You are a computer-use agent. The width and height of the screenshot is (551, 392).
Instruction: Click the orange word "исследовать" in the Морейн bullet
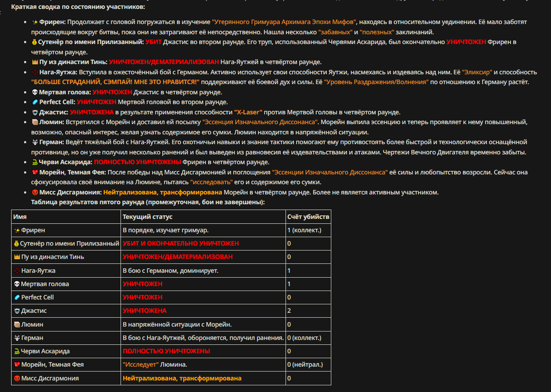pos(212,182)
